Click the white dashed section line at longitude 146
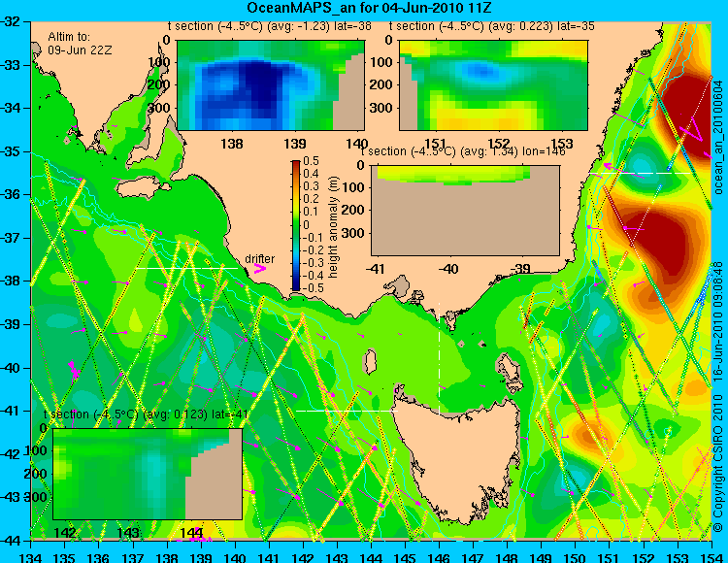 [439, 358]
